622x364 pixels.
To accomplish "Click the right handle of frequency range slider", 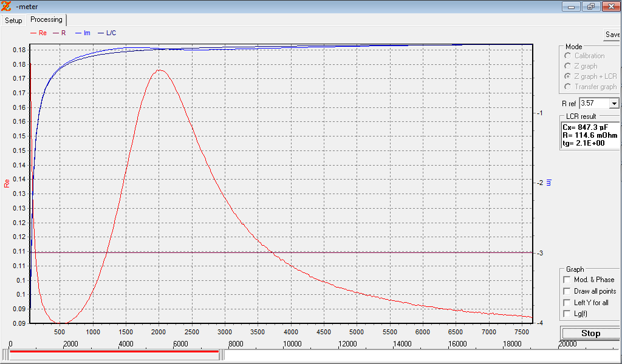I will point(222,356).
